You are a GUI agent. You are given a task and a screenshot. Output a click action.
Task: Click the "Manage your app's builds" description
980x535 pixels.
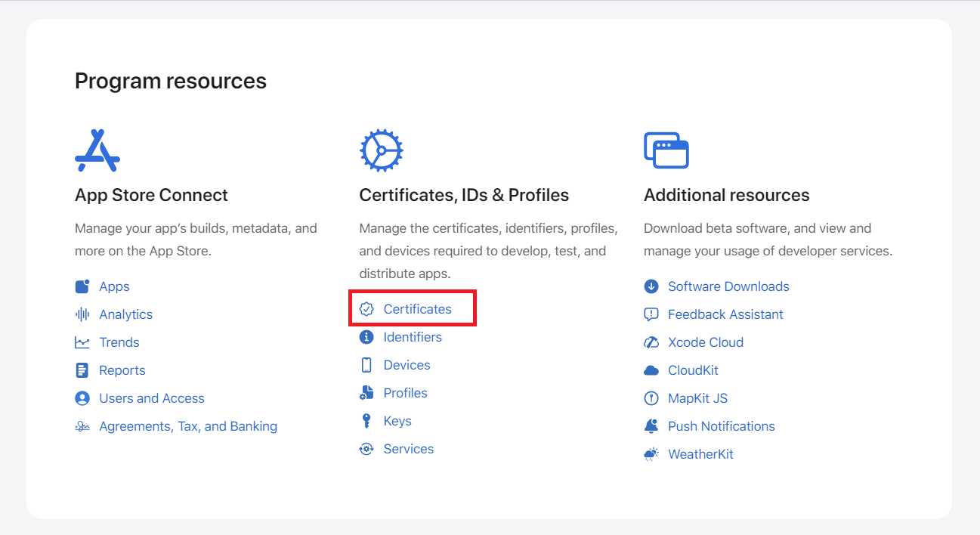[x=196, y=240]
